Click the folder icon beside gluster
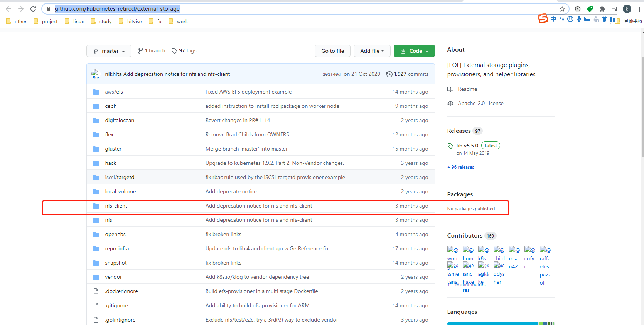The image size is (644, 325). tap(96, 149)
